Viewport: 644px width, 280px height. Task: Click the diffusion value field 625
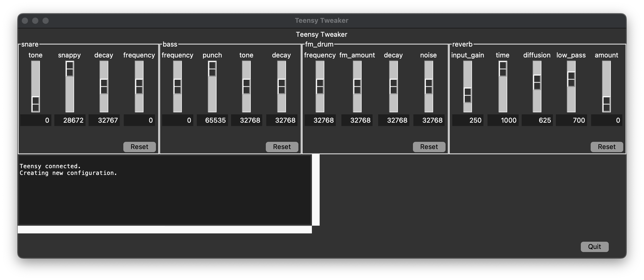point(537,120)
